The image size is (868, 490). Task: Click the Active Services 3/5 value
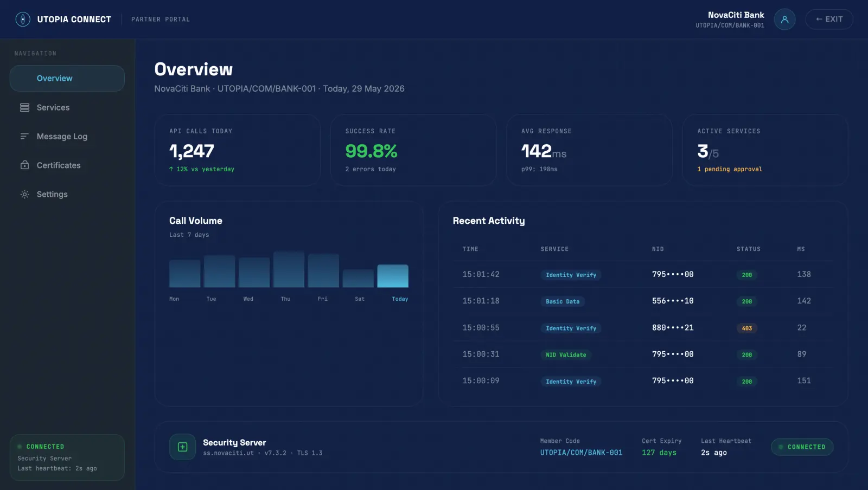pos(708,151)
